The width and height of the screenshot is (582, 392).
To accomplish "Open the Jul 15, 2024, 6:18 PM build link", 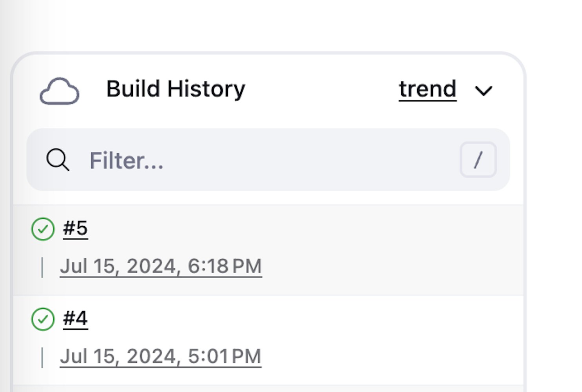I will (161, 267).
